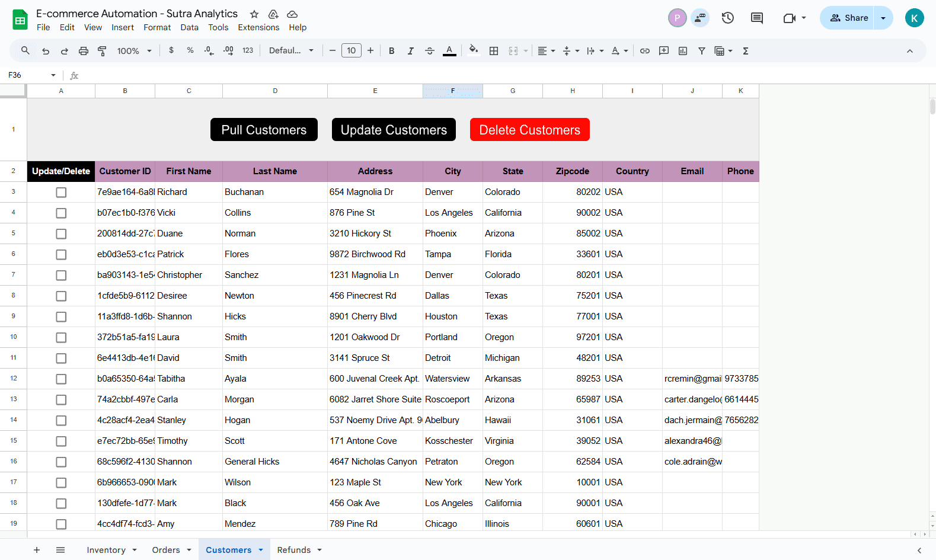Apply strikethrough formatting
The height and width of the screenshot is (560, 936).
click(x=430, y=51)
